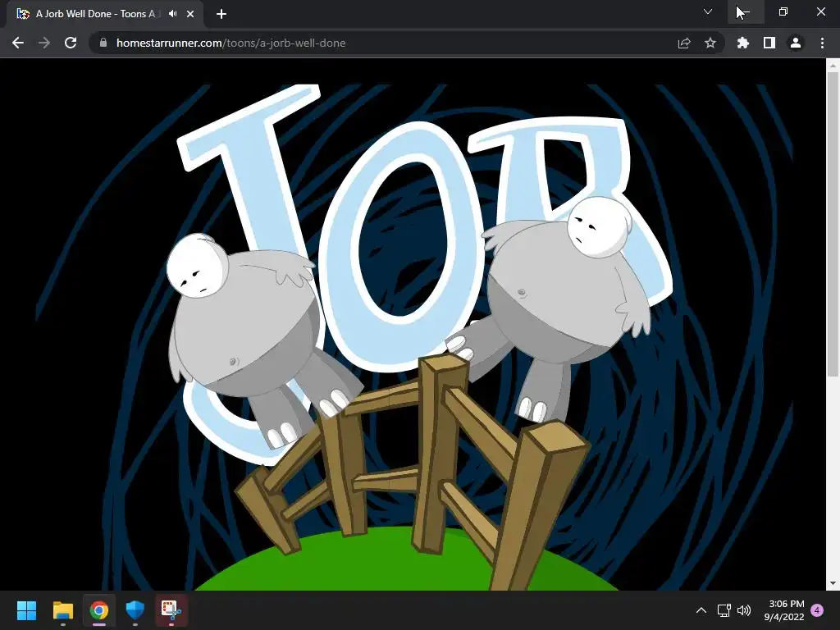Close the Chrome window
The image size is (840, 630).
point(820,11)
